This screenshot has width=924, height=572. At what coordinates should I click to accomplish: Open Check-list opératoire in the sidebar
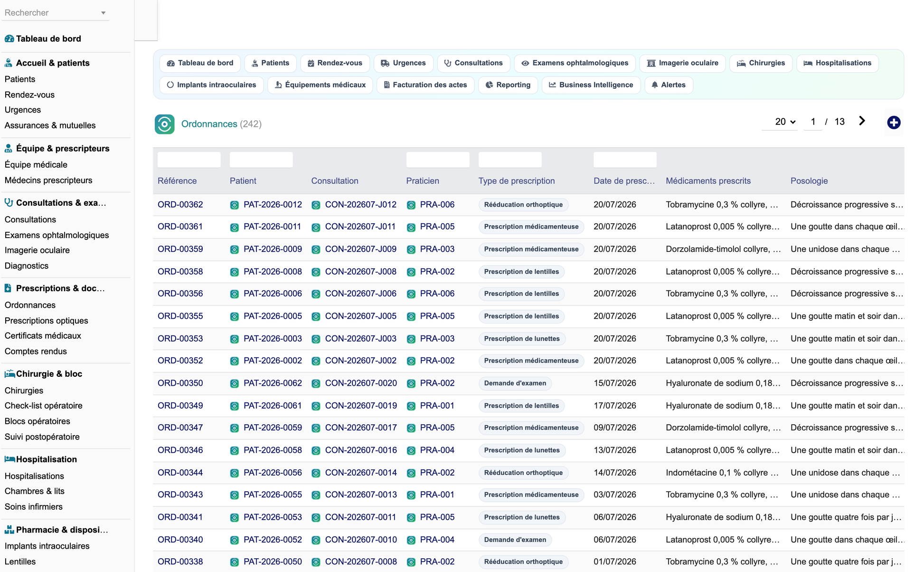pos(44,406)
